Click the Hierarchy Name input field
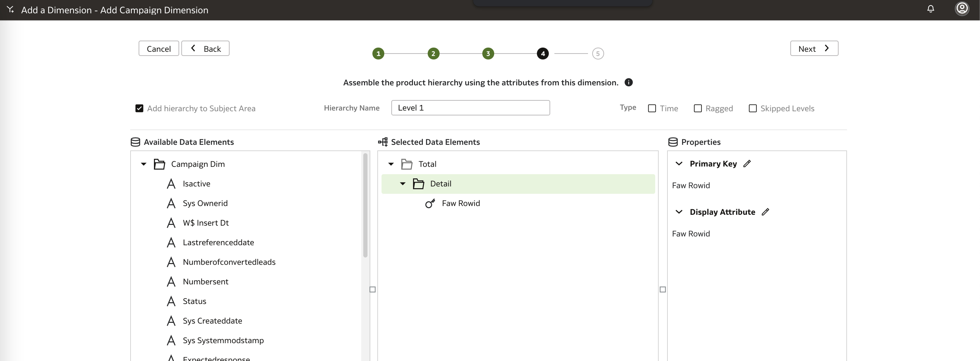The image size is (980, 361). (x=470, y=108)
